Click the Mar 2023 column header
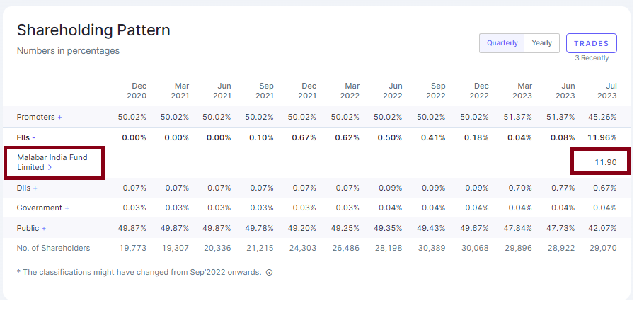Screen dimensions: 644x323 click(522, 91)
